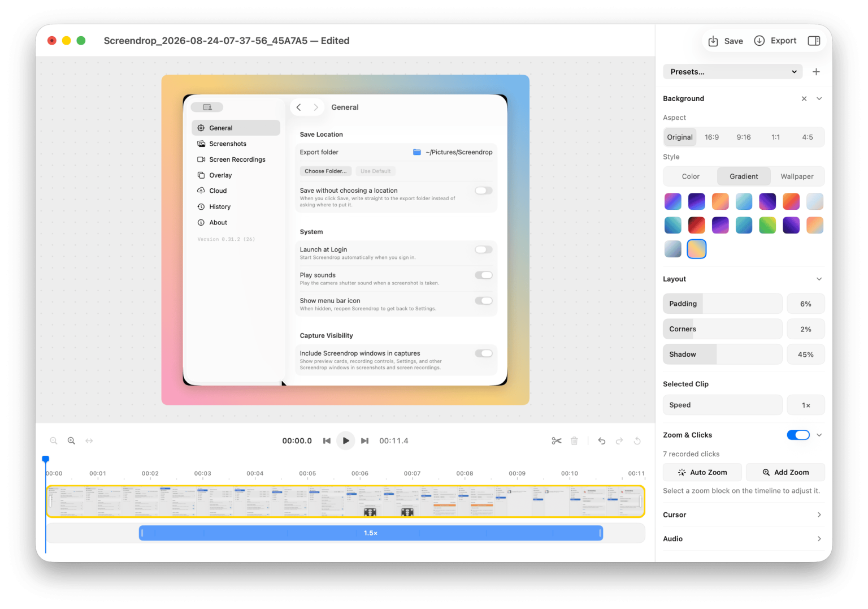The width and height of the screenshot is (868, 609).
Task: Fit the timeline to width
Action: 89,440
